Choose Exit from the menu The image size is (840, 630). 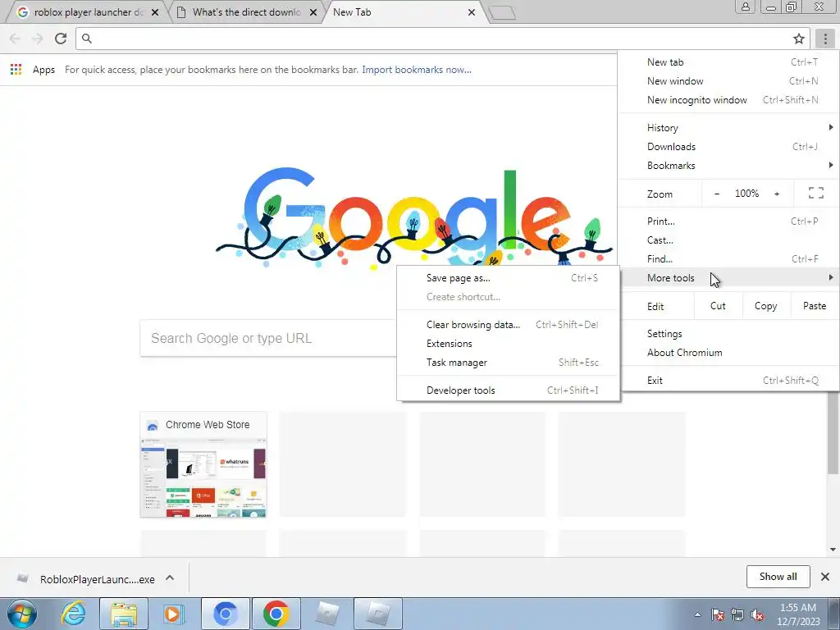[x=728, y=381]
